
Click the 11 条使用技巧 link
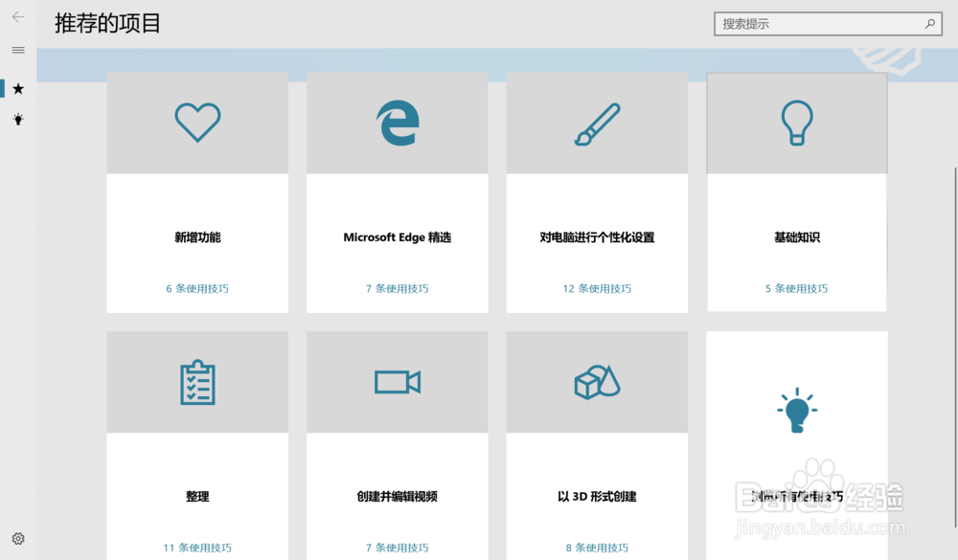coord(197,548)
